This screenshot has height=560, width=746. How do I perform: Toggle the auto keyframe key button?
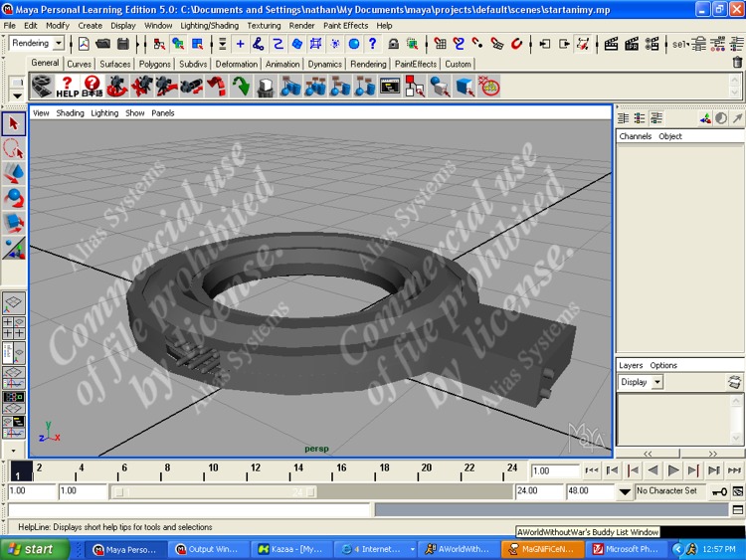pyautogui.click(x=718, y=491)
